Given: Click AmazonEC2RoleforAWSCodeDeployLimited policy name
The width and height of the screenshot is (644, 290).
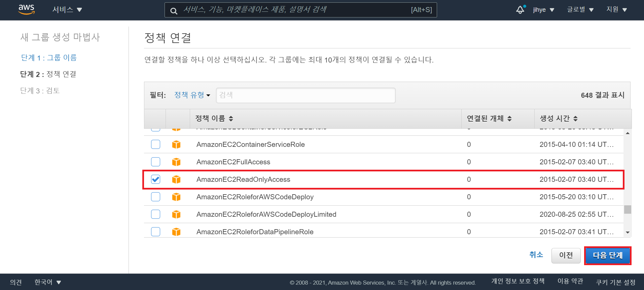Looking at the screenshot, I should pos(266,214).
